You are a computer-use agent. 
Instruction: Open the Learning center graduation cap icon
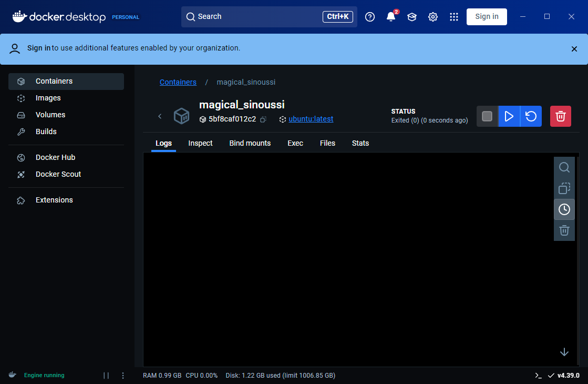click(x=412, y=17)
